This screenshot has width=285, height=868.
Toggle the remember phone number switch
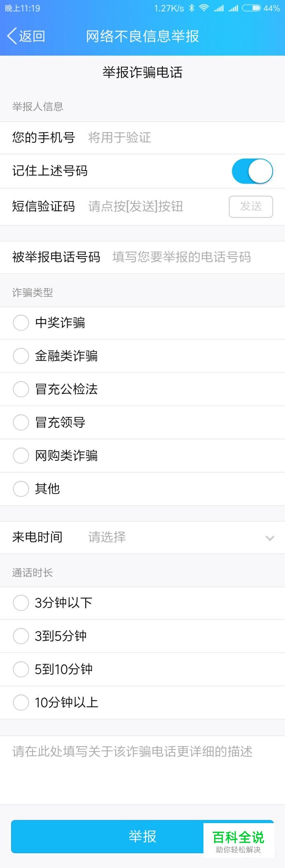point(252,171)
